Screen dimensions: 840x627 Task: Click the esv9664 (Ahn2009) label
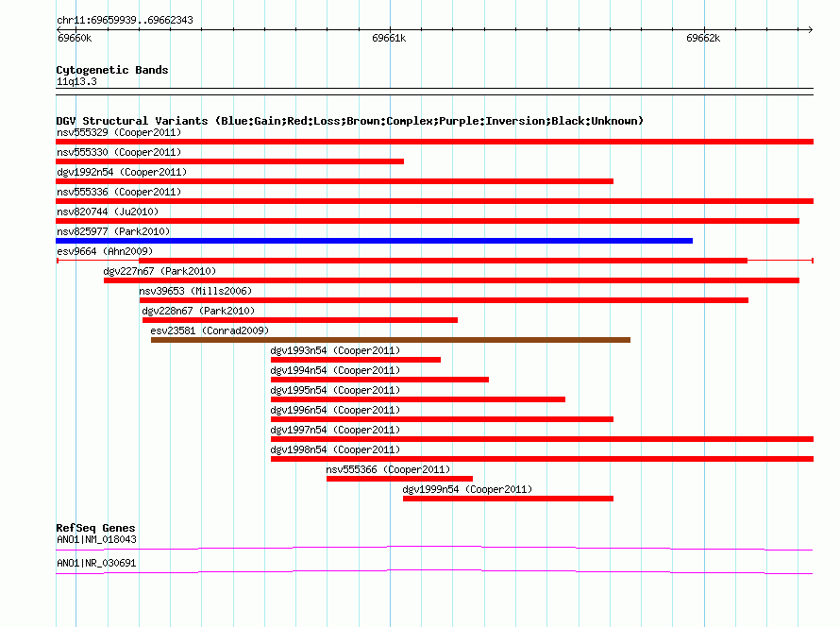point(105,251)
